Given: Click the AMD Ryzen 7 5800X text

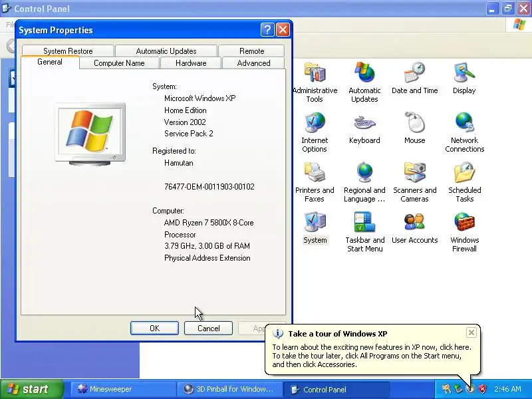Looking at the screenshot, I should [209, 223].
